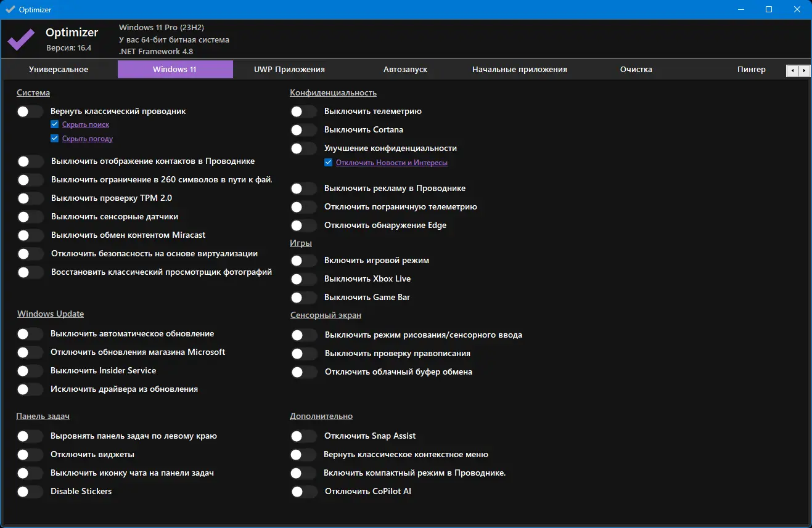Switch to the Универсальное tab
The image size is (812, 528).
[59, 70]
